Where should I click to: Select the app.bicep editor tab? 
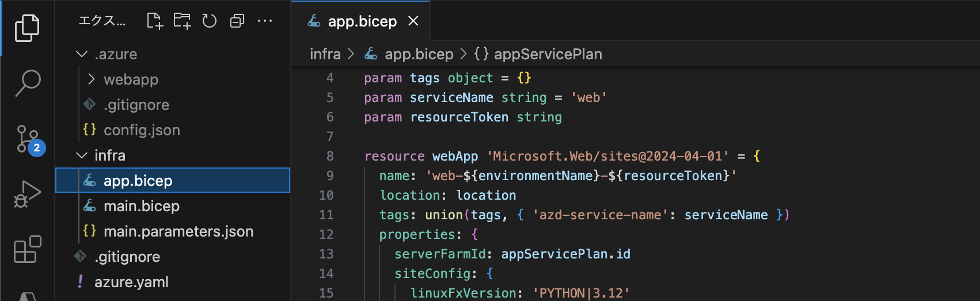click(x=360, y=21)
